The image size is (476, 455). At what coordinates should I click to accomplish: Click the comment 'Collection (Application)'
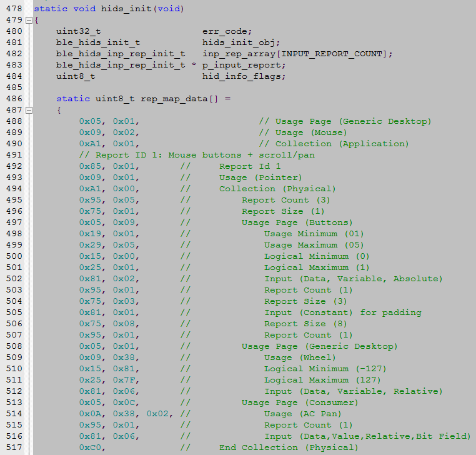(x=342, y=144)
